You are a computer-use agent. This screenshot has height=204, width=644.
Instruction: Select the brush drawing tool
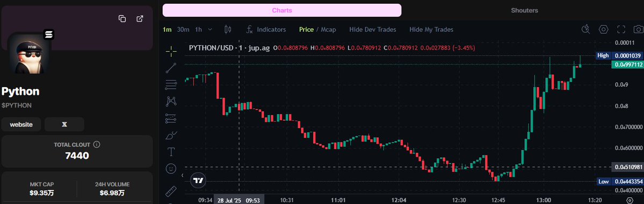click(171, 135)
